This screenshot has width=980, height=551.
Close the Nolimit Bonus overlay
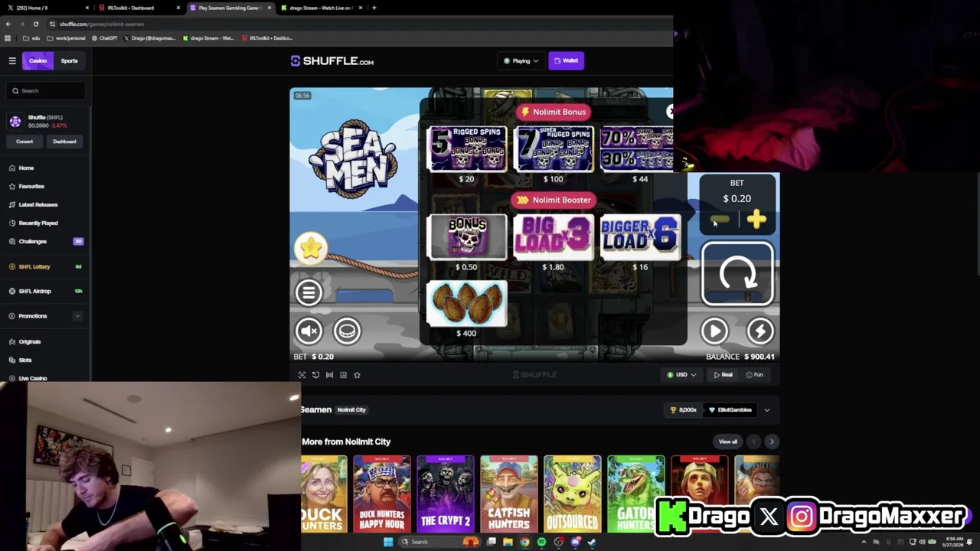click(x=669, y=112)
